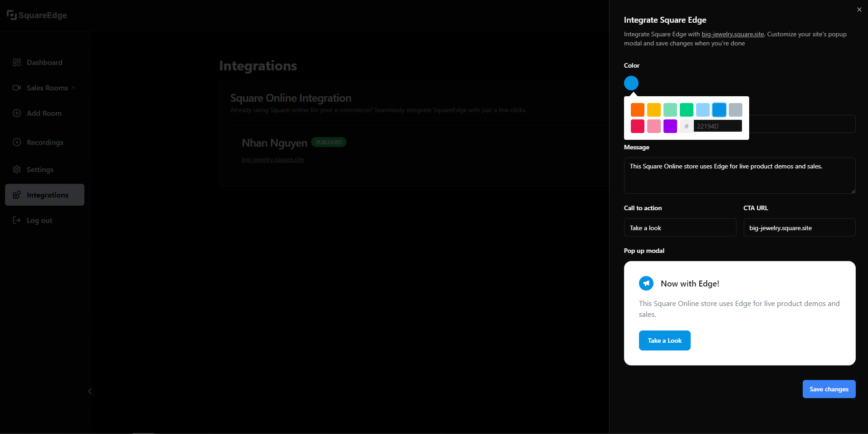
Task: Collapse the sidebar with the chevron arrow
Action: [90, 391]
